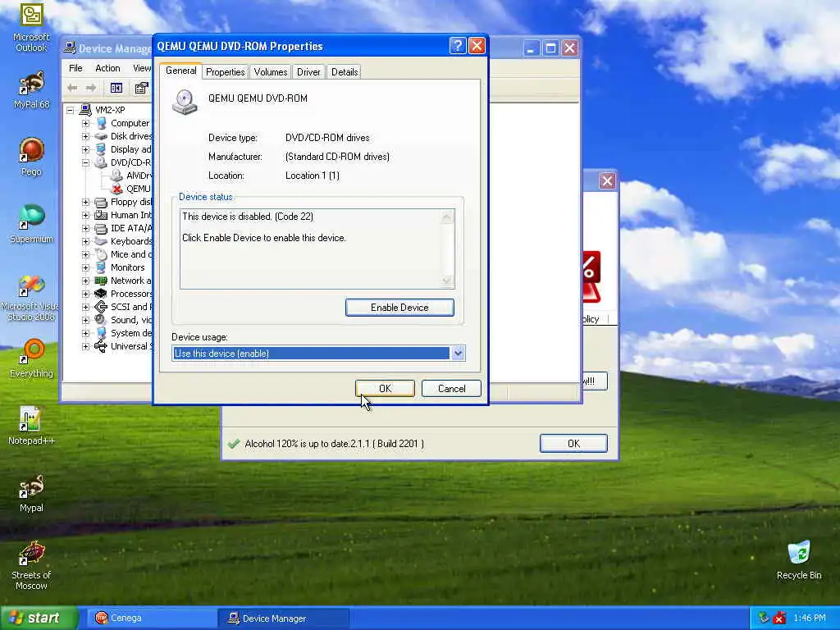The height and width of the screenshot is (630, 840).
Task: Expand the Computer category
Action: click(85, 123)
